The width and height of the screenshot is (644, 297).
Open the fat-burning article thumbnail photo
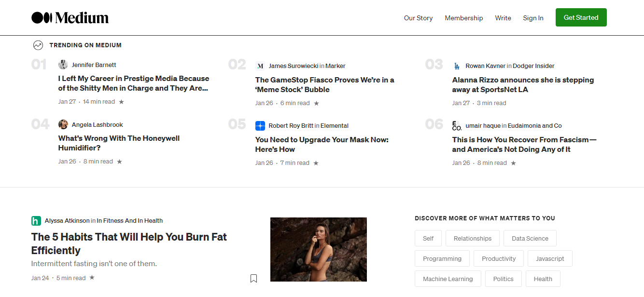click(319, 250)
